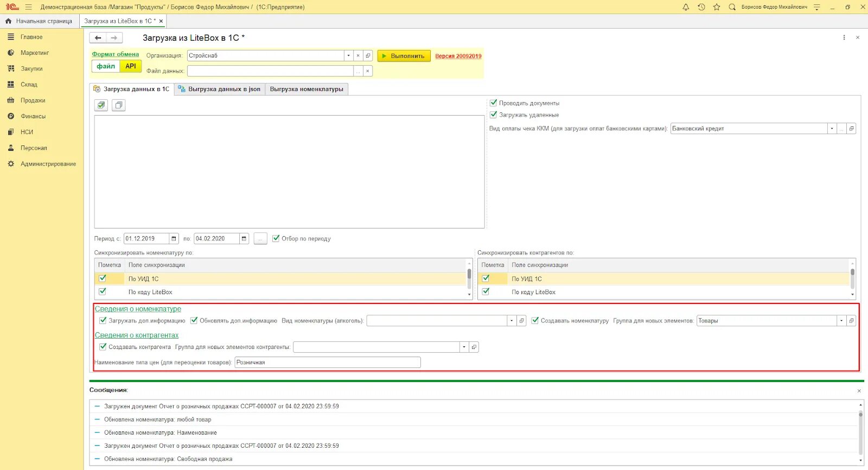
Task: Uncheck По УИД 1С in контрагенты sync
Action: (x=486, y=278)
